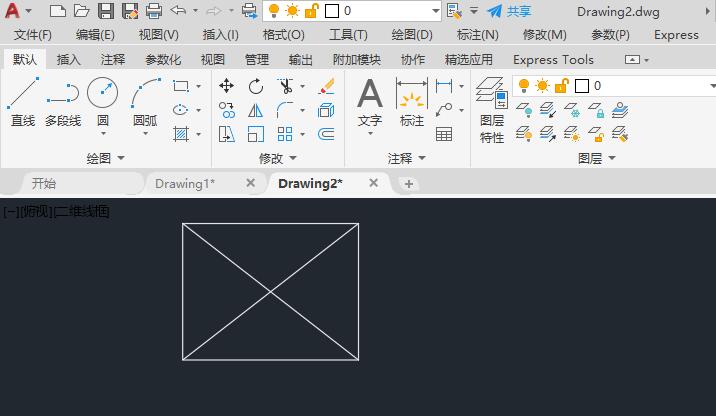Open the 标注(N) menu

(x=478, y=35)
